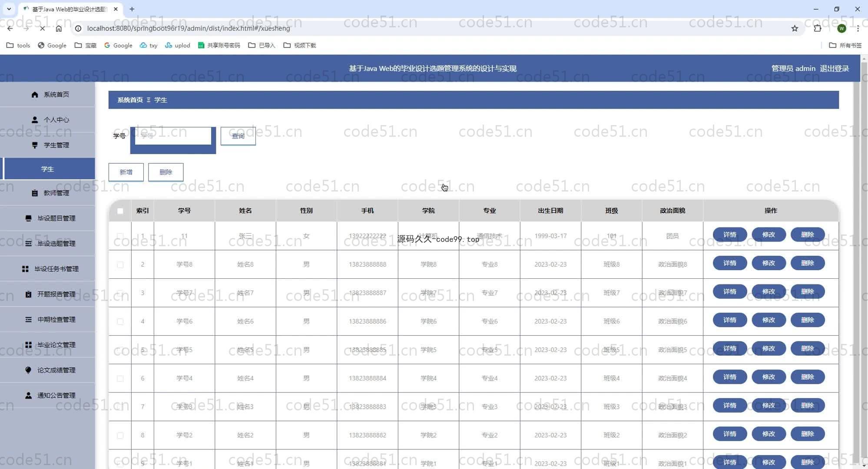This screenshot has width=868, height=469.
Task: Open the 已导入 bookmark folder
Action: pos(262,45)
